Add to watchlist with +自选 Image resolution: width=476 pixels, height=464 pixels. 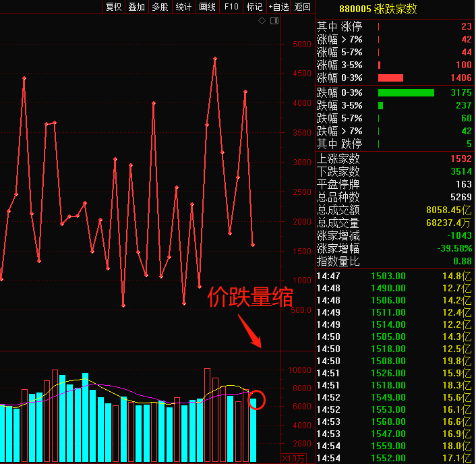click(x=278, y=7)
